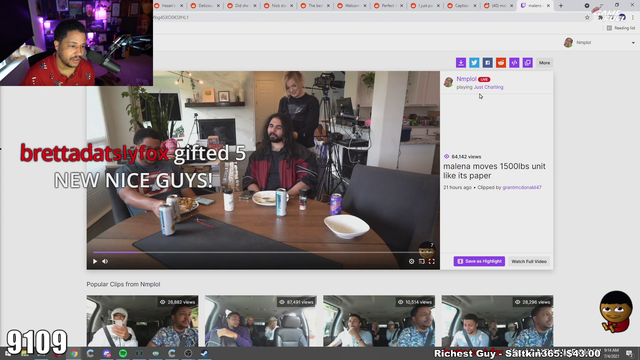Open the Chrome extensions puzzle icon
The image size is (640, 360).
coord(600,18)
